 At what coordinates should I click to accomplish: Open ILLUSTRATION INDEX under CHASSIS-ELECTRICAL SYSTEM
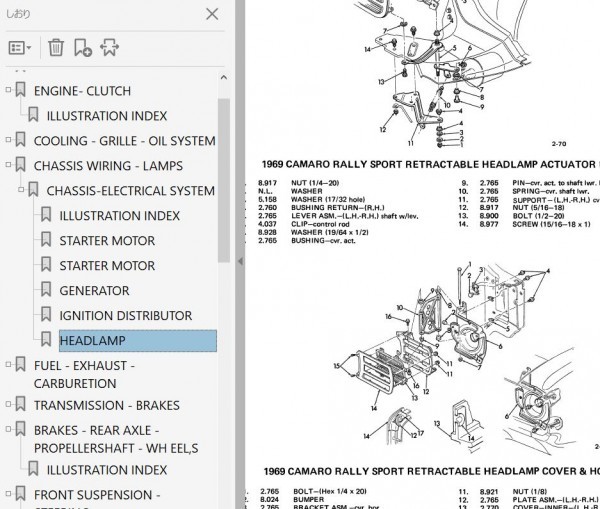(x=119, y=216)
